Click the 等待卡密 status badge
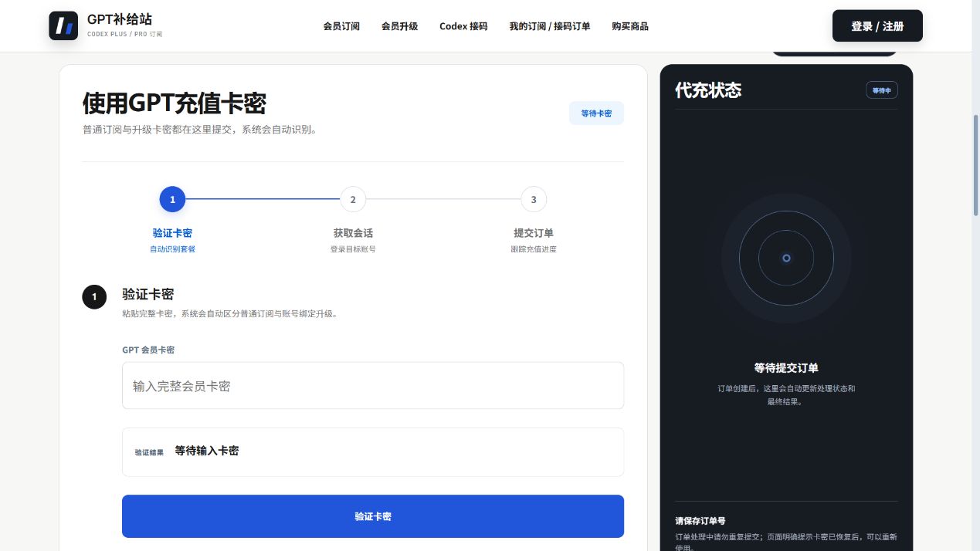 click(x=596, y=113)
